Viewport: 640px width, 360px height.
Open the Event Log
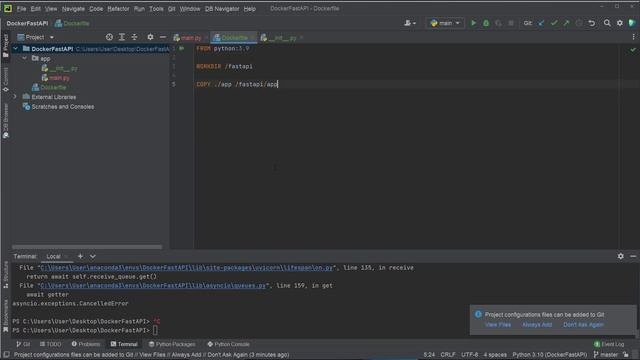click(609, 344)
